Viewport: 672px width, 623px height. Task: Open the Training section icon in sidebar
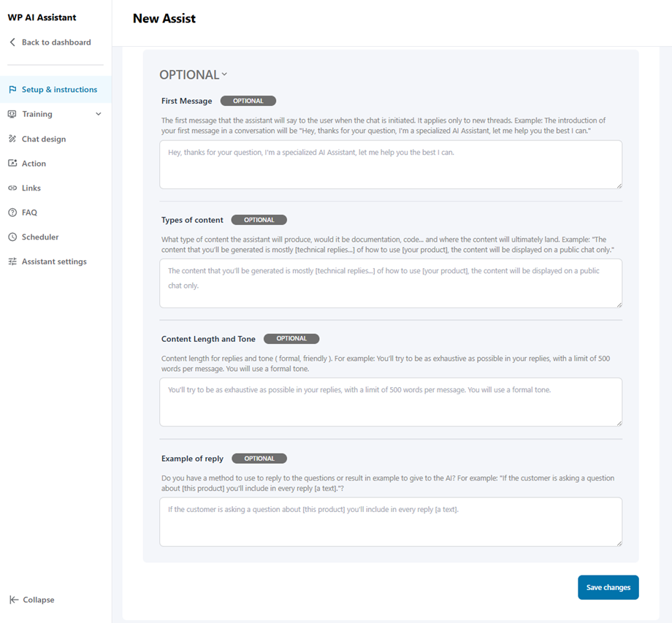point(12,114)
